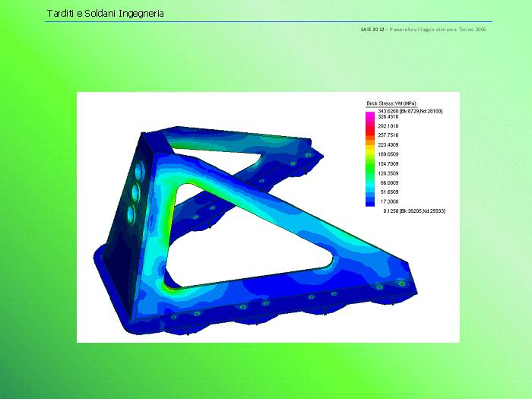
Task: Click the green band in the stress legend
Action: point(370,164)
